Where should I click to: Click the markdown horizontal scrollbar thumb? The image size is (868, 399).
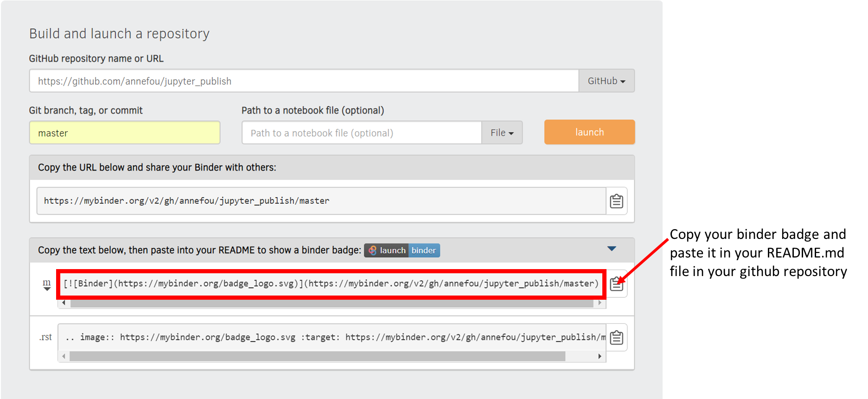[332, 303]
